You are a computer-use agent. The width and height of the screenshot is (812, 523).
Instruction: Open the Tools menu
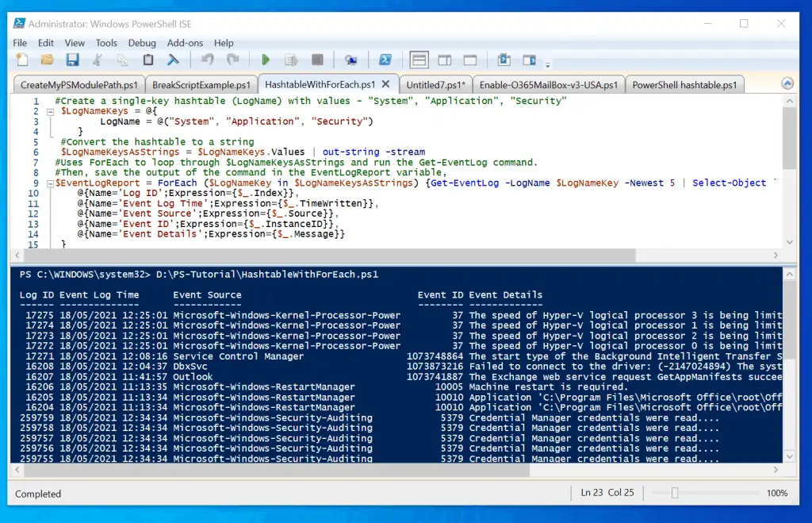click(106, 43)
